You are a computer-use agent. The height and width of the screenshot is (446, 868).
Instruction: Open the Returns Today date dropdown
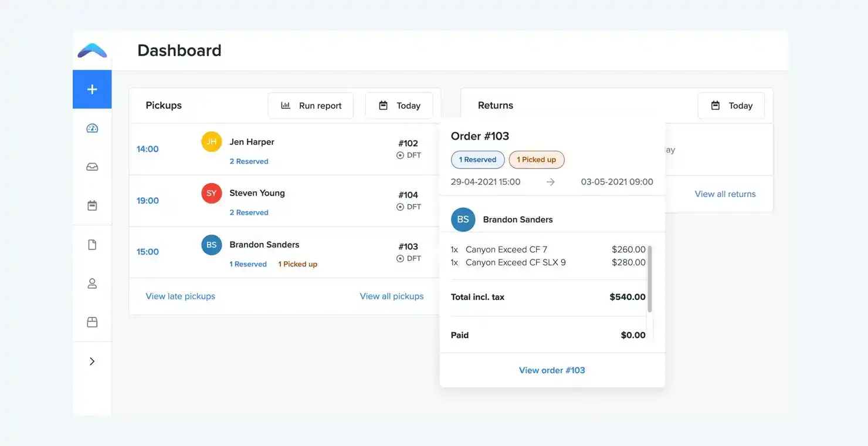[731, 106]
